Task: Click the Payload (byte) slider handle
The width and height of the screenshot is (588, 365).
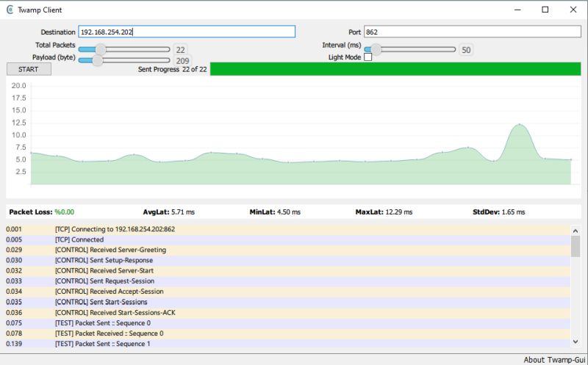Action: coord(98,60)
